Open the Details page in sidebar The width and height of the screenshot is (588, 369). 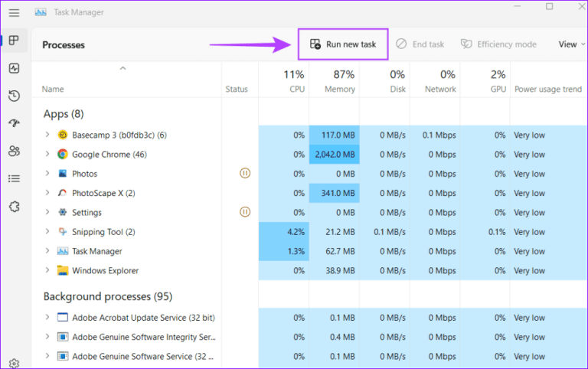[x=14, y=178]
